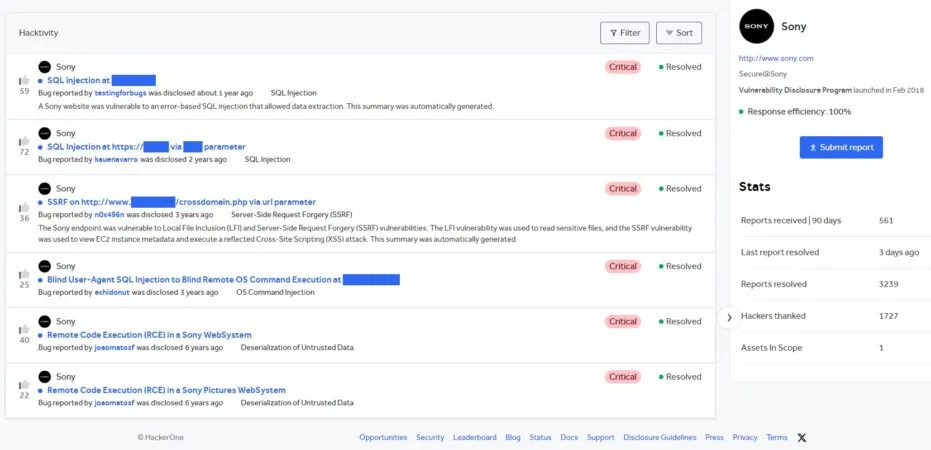Open the Privacy footer link
This screenshot has width=931, height=450.
745,438
